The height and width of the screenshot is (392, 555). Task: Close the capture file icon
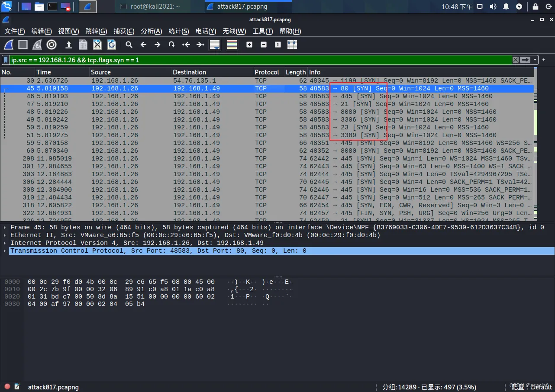point(97,45)
